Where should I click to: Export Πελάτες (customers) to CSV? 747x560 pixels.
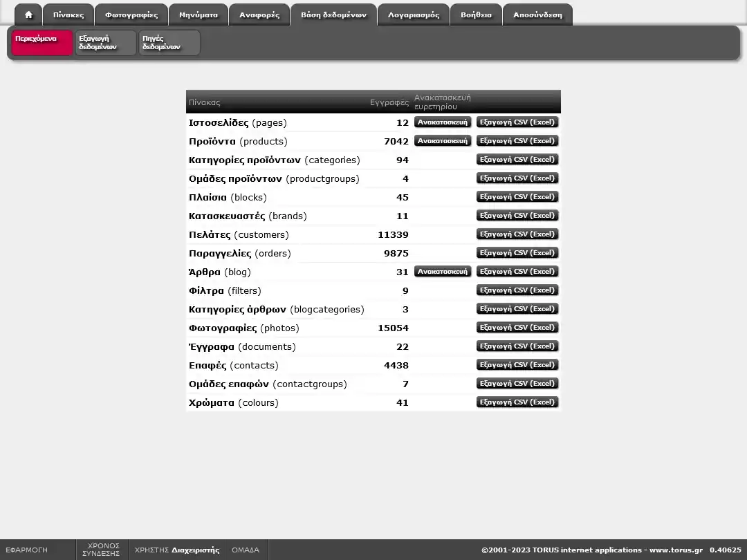tap(517, 234)
